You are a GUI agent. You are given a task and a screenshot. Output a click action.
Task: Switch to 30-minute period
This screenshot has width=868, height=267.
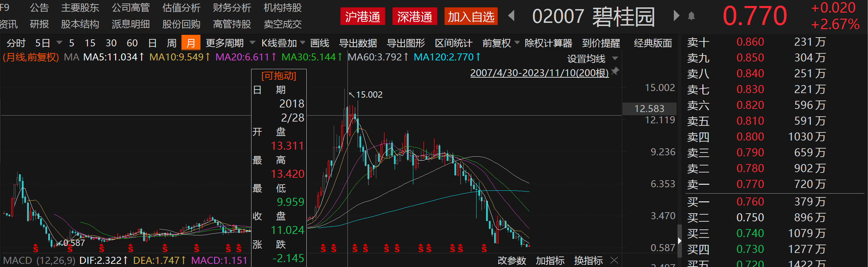111,43
